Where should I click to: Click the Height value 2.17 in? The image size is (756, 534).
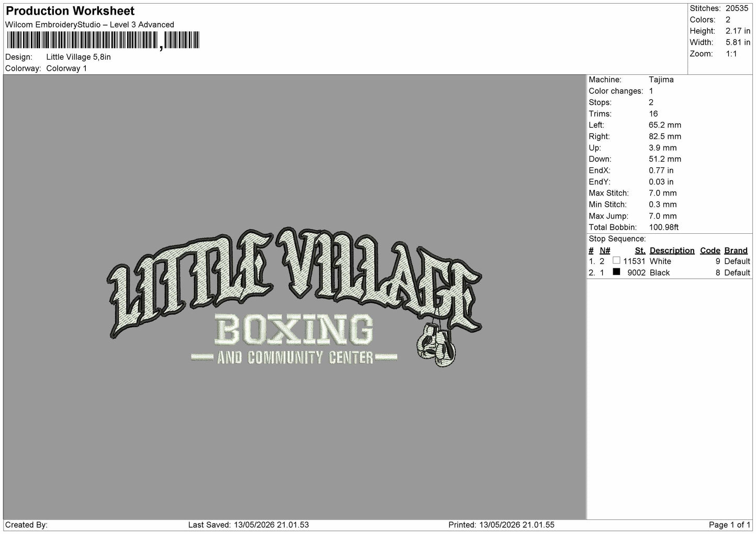(738, 31)
